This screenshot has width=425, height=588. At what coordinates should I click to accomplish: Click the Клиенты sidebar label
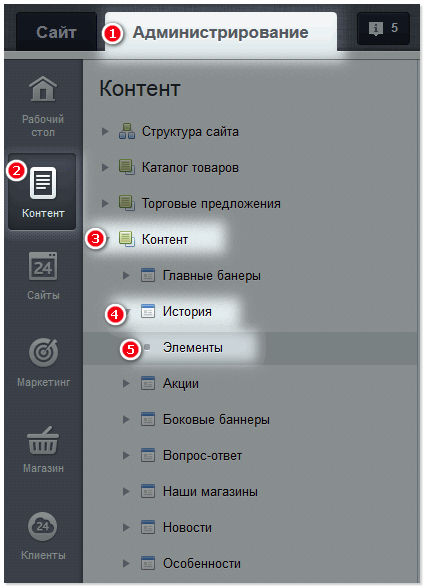click(x=44, y=555)
